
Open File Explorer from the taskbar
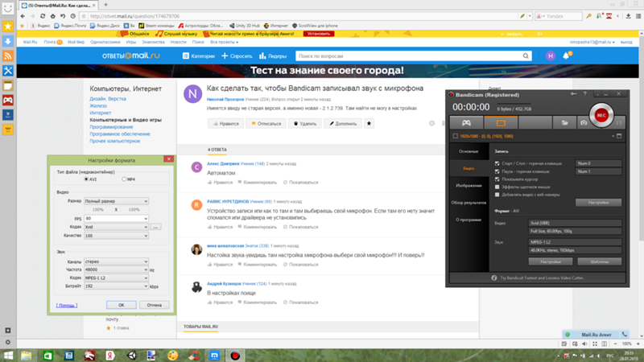point(27,356)
